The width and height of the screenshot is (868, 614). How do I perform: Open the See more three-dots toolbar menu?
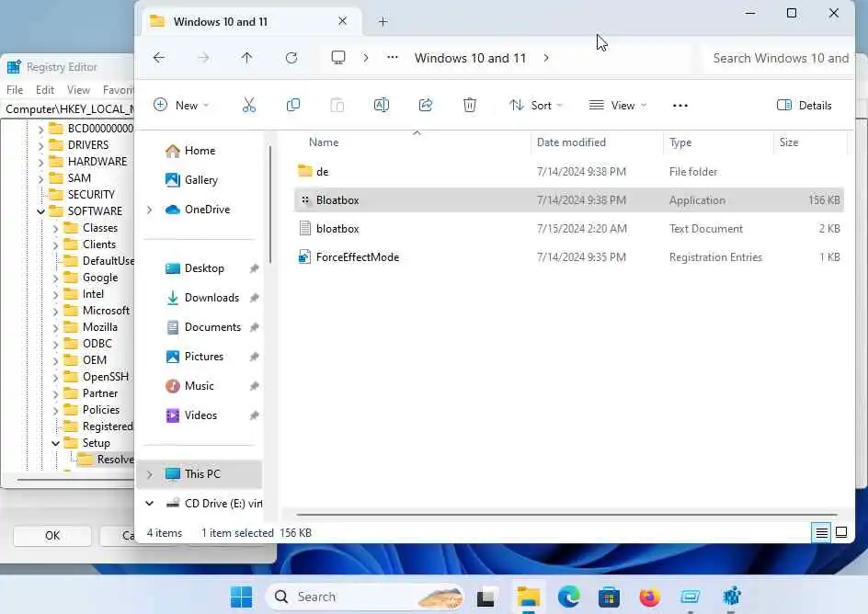tap(680, 106)
